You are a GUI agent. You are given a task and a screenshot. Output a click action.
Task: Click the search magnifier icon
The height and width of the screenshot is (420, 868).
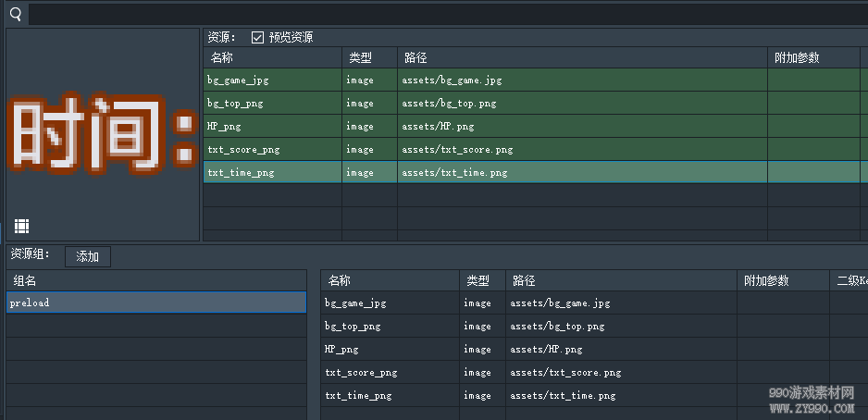tap(16, 15)
